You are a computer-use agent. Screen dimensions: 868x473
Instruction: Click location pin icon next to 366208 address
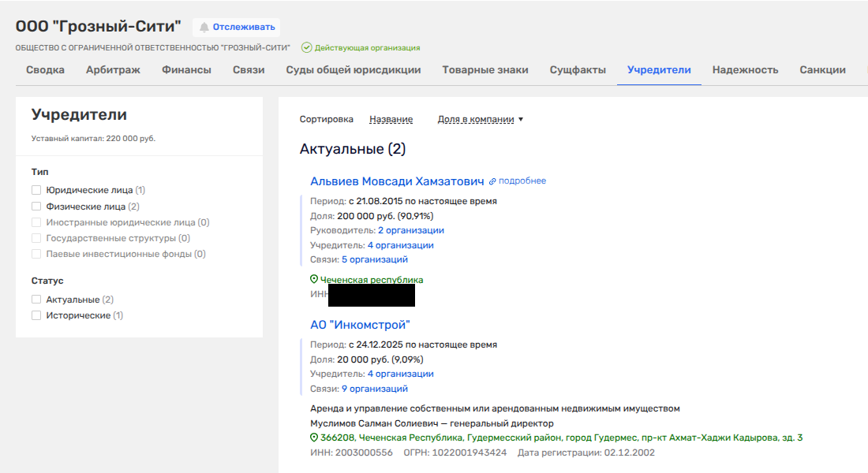[314, 438]
